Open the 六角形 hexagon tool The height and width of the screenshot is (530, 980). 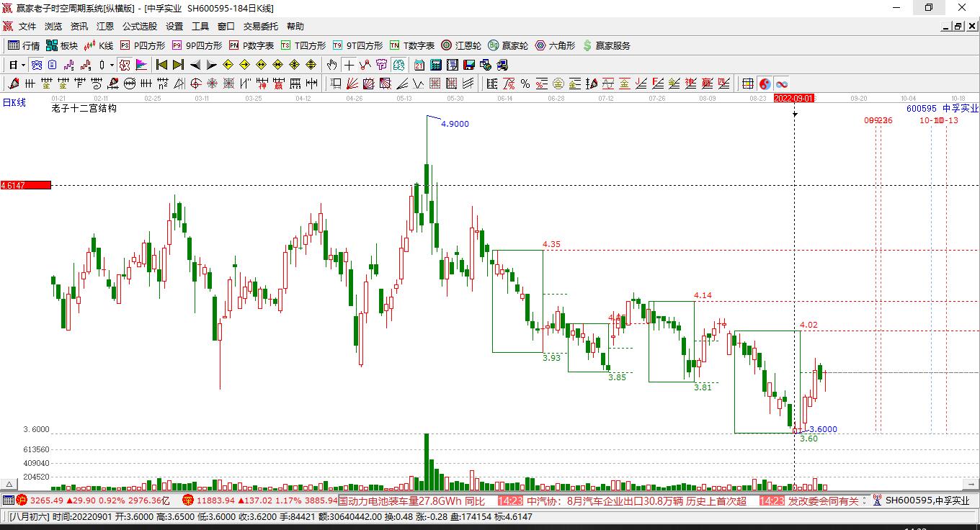point(555,45)
